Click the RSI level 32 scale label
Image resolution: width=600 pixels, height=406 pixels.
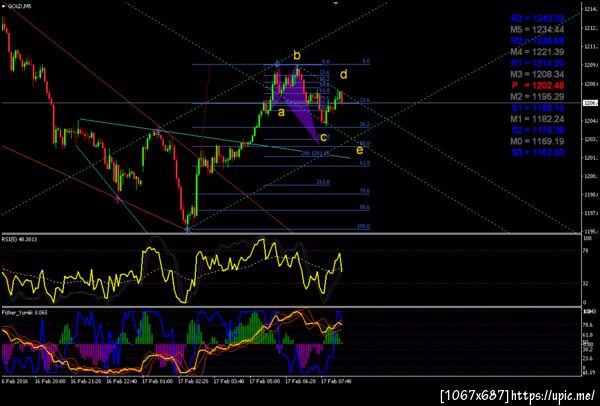click(584, 284)
